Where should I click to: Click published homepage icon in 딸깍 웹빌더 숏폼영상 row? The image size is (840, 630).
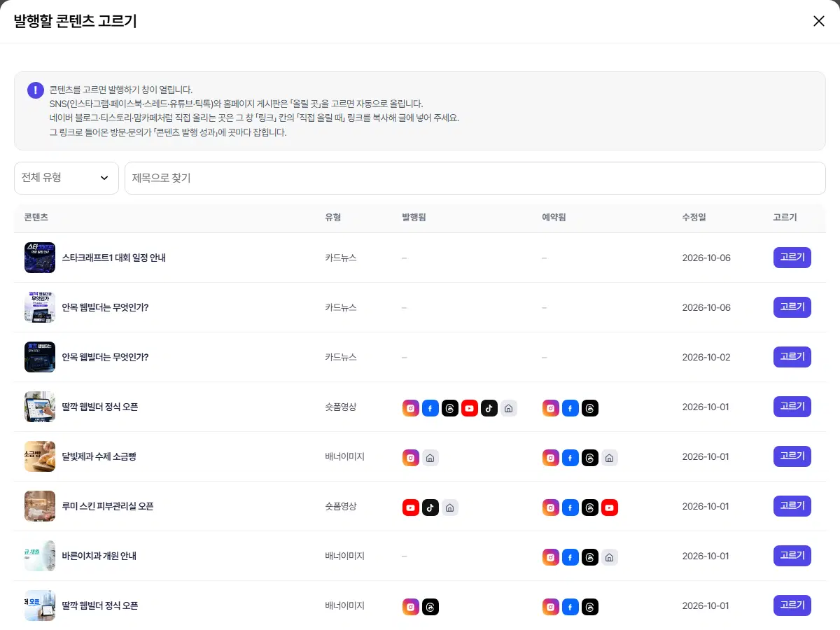click(x=509, y=408)
